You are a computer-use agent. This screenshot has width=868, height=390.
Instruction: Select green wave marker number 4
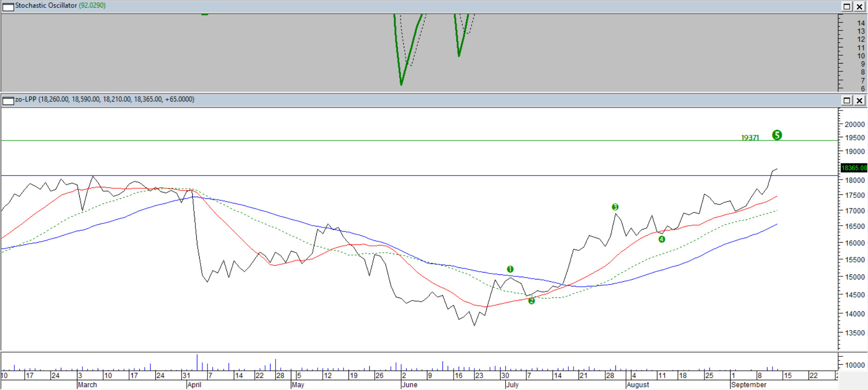pyautogui.click(x=661, y=239)
